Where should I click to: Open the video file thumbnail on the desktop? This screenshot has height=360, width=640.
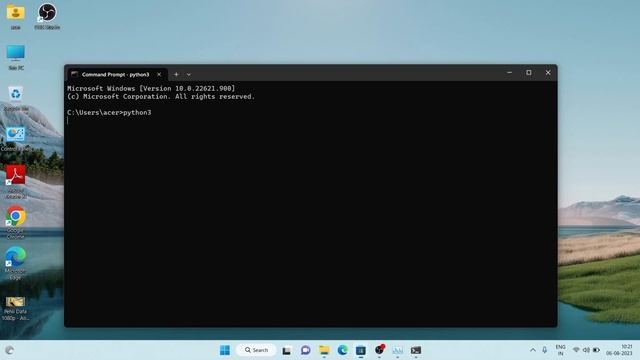16,308
